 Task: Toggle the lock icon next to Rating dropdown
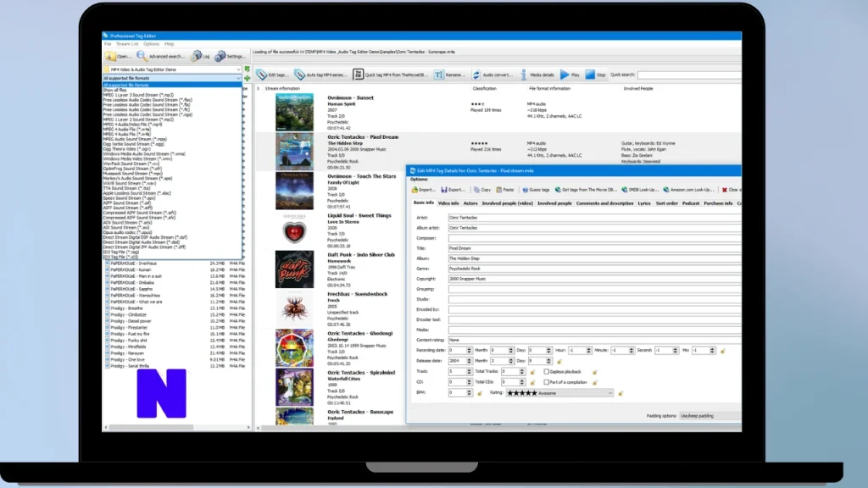tap(620, 393)
